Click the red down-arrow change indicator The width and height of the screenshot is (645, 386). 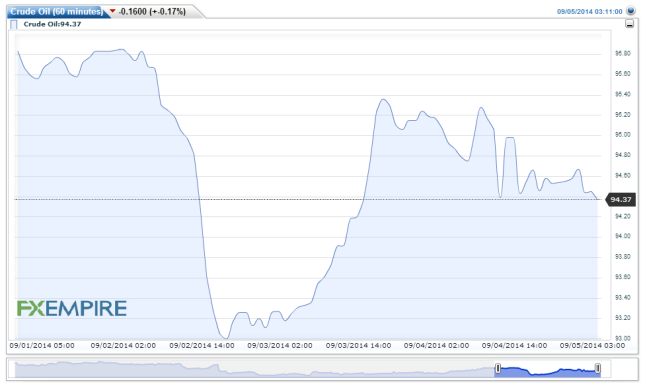(113, 11)
